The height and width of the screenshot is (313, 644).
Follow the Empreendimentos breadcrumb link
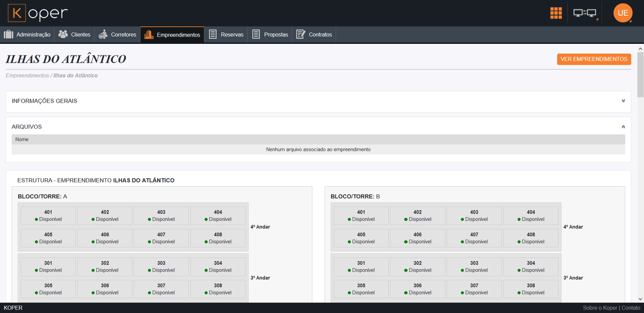click(27, 76)
